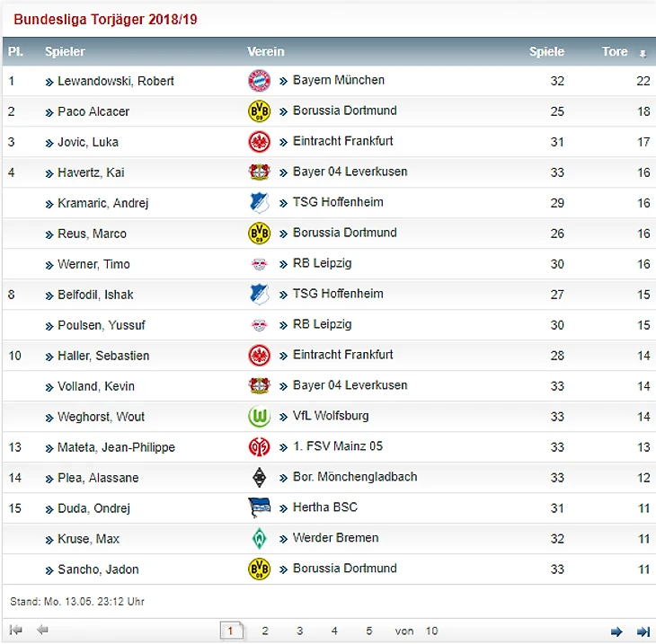Click the VfL Wolfsburg club logo
The image size is (656, 644).
click(260, 417)
